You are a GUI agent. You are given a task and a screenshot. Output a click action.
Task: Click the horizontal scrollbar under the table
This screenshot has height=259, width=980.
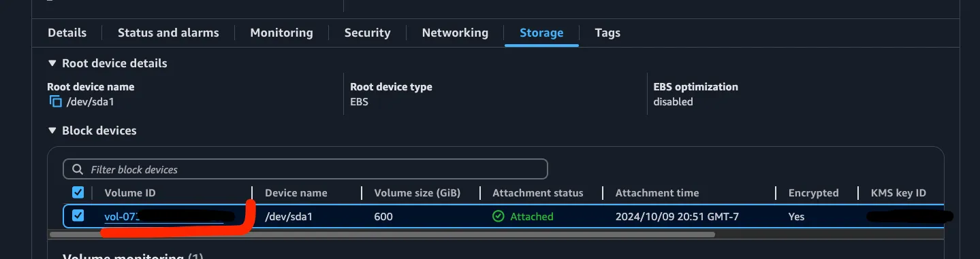382,235
